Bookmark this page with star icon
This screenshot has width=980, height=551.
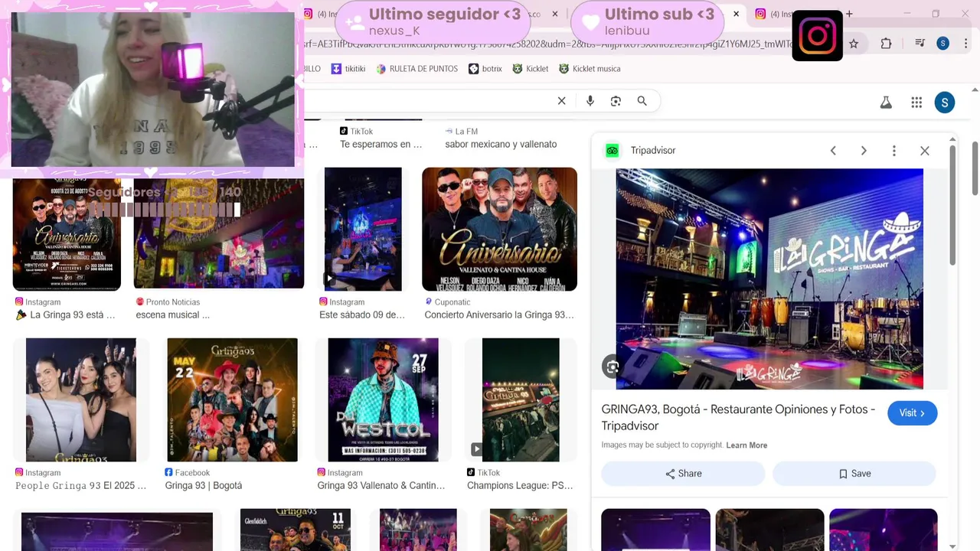click(x=854, y=44)
